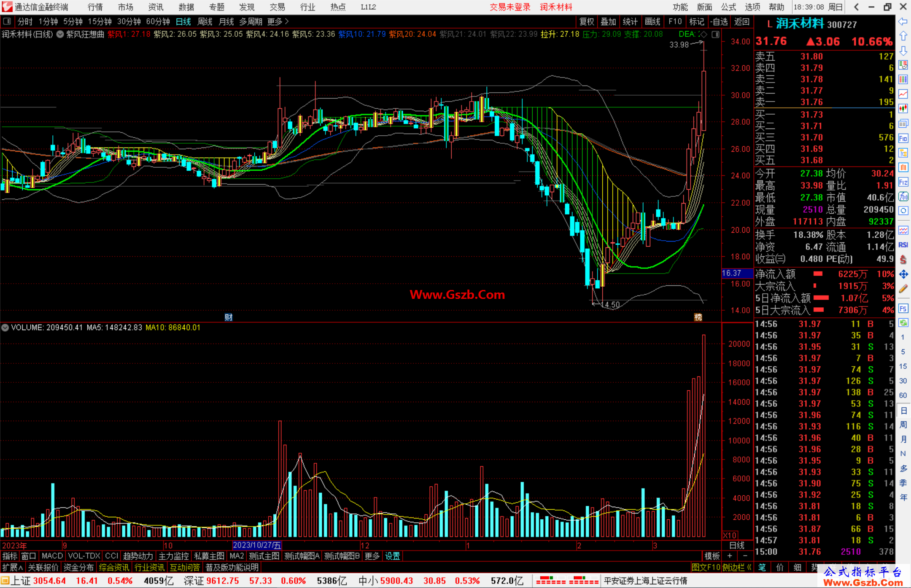The image size is (911, 588).
Task: Switch to the 笔 tick detail tab
Action: pos(762,567)
